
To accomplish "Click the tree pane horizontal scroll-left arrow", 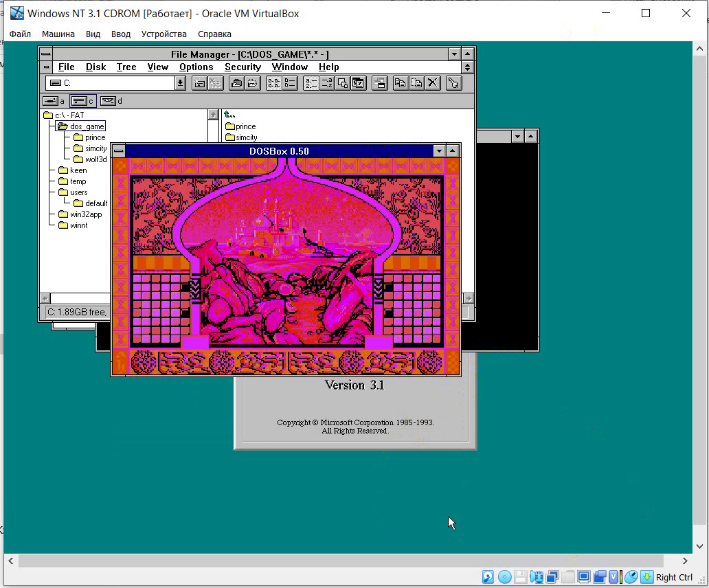I will tap(45, 298).
